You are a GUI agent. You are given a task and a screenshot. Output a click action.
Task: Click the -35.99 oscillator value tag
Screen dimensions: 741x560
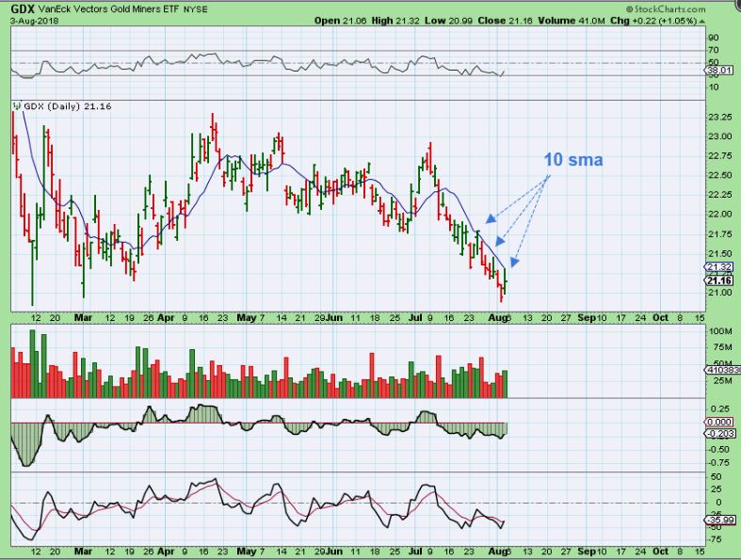click(719, 520)
